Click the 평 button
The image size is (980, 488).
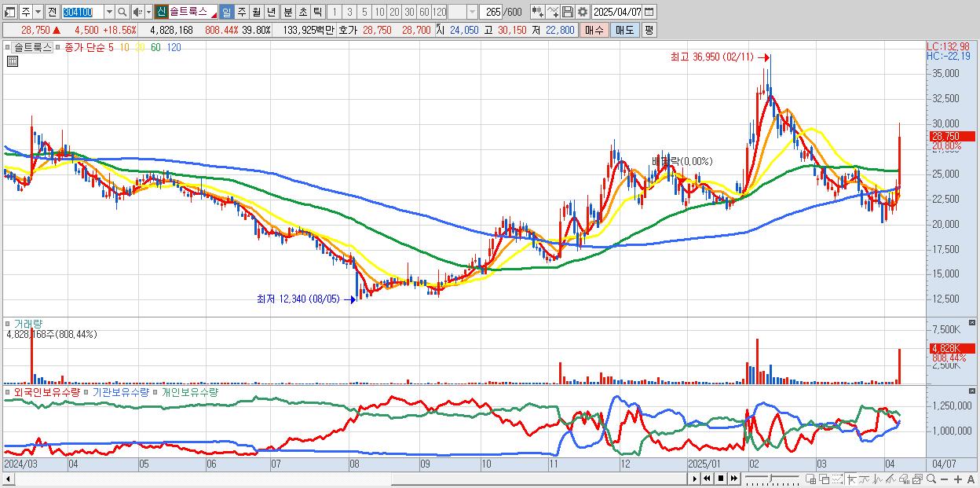[x=649, y=30]
